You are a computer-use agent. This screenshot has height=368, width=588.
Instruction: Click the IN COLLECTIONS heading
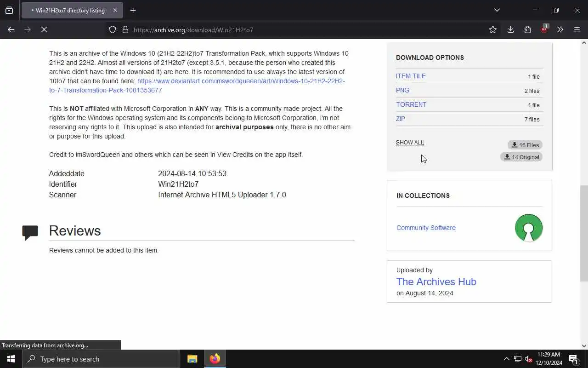point(423,195)
